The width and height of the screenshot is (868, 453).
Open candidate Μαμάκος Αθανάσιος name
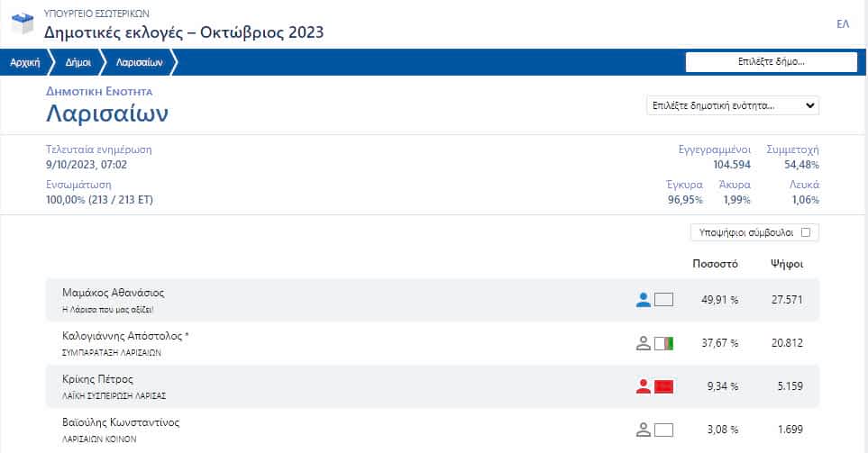114,293
